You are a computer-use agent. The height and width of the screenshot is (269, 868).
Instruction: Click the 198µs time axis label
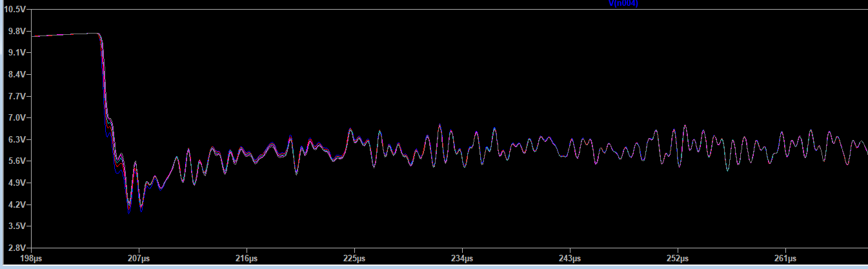click(x=31, y=258)
